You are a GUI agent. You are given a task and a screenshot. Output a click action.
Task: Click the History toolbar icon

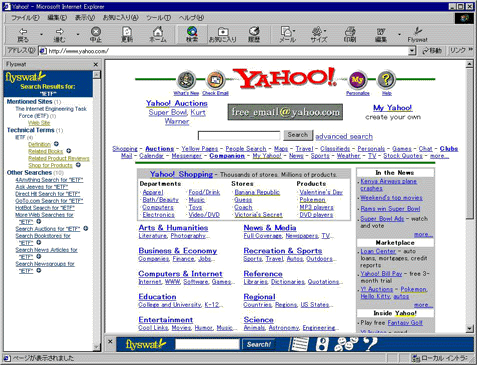click(254, 34)
